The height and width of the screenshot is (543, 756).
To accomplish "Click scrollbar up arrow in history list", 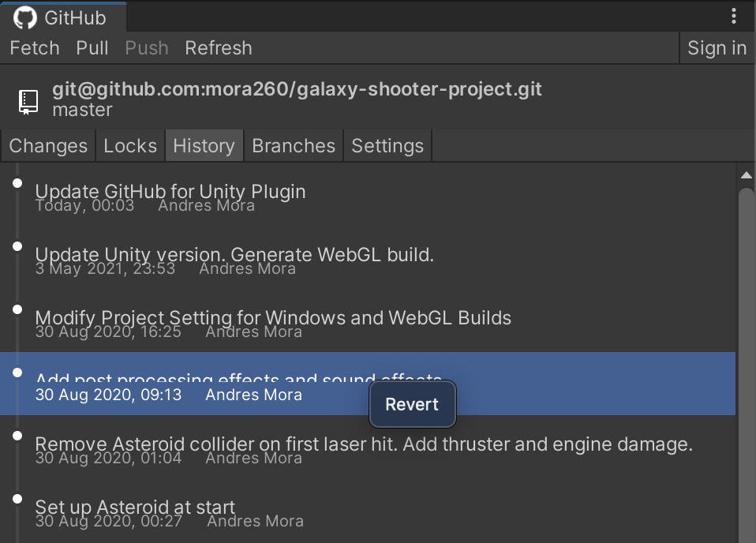I will coord(746,175).
